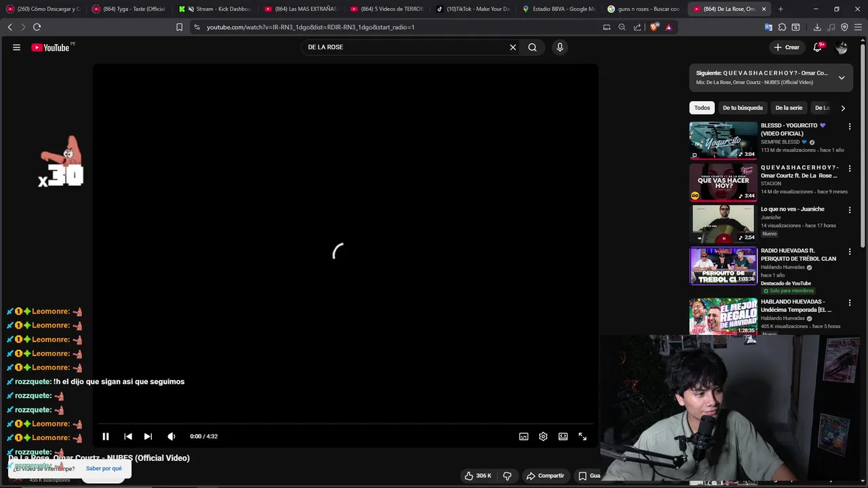Close the active De La Rose tab
This screenshot has height=488, width=868.
pyautogui.click(x=764, y=9)
